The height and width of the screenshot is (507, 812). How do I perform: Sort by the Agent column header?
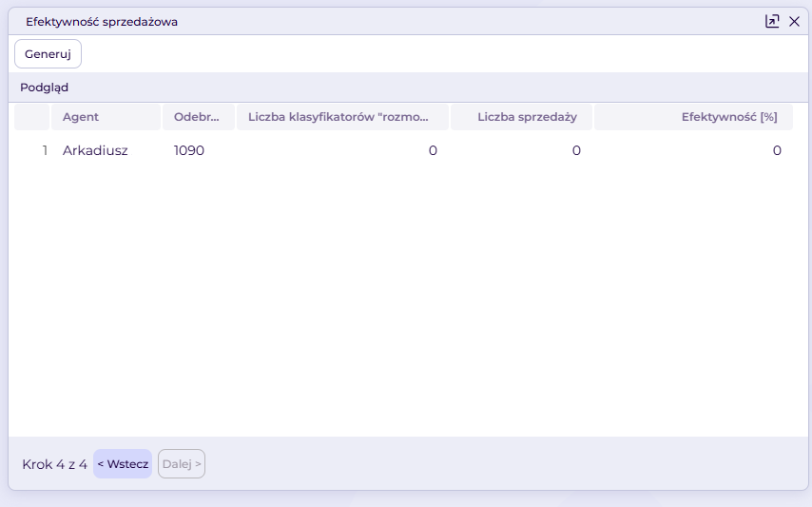(x=106, y=117)
